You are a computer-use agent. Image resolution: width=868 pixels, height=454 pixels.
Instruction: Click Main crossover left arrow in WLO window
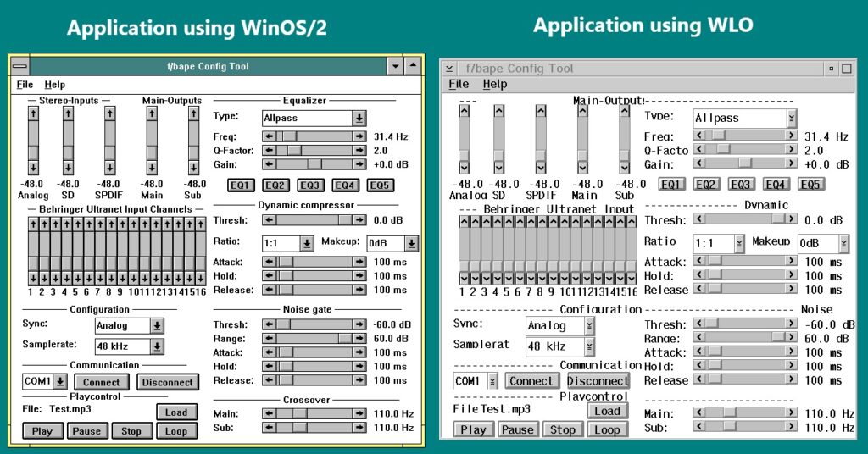[x=699, y=412]
